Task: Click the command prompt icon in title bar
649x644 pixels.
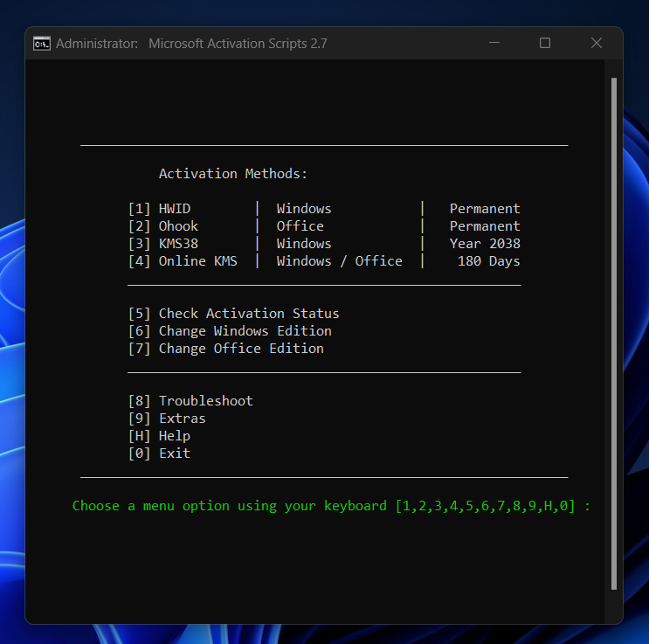Action: pos(42,44)
